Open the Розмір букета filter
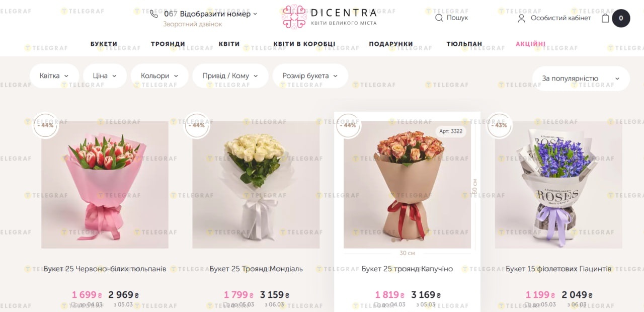 (x=310, y=76)
